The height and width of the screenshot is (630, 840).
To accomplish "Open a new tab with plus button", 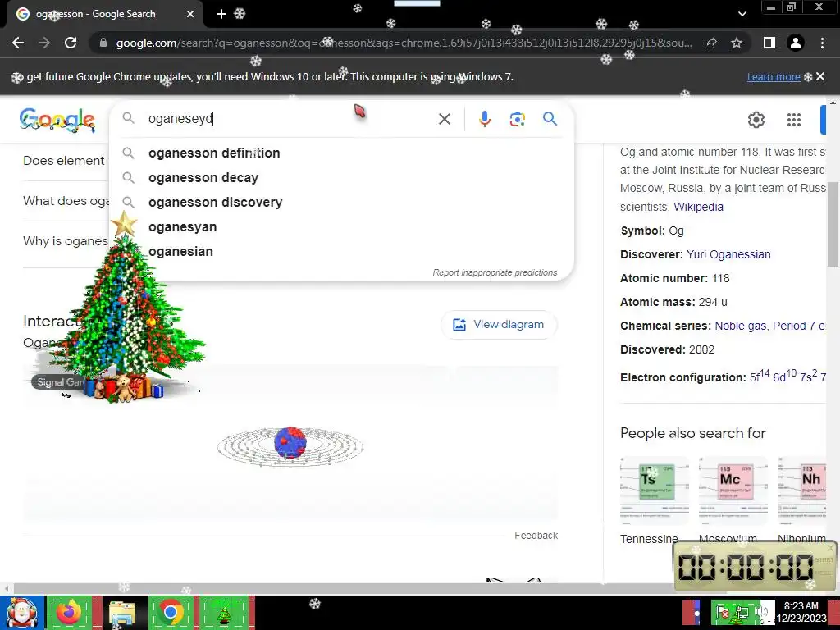I will [221, 14].
